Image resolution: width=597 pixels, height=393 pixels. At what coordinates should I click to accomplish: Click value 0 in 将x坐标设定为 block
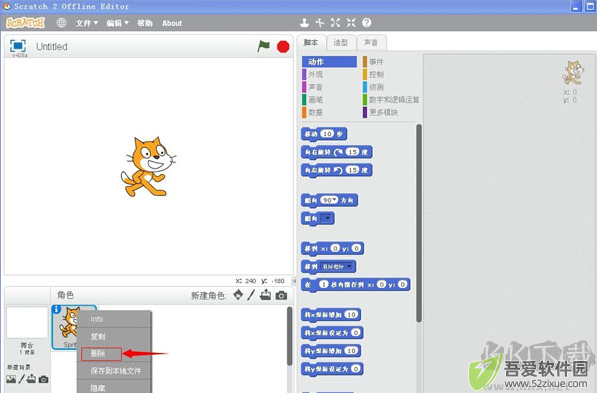tap(355, 332)
